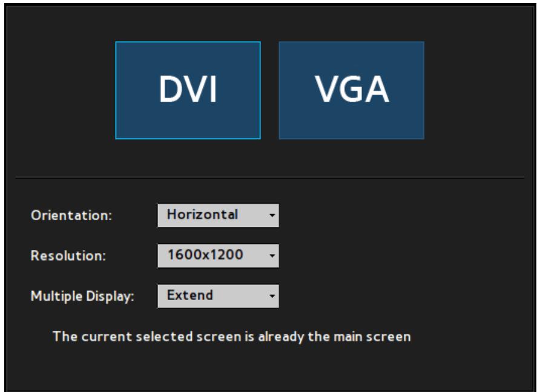Click the arrow on the Extend combo box
The image size is (537, 392).
click(x=272, y=296)
